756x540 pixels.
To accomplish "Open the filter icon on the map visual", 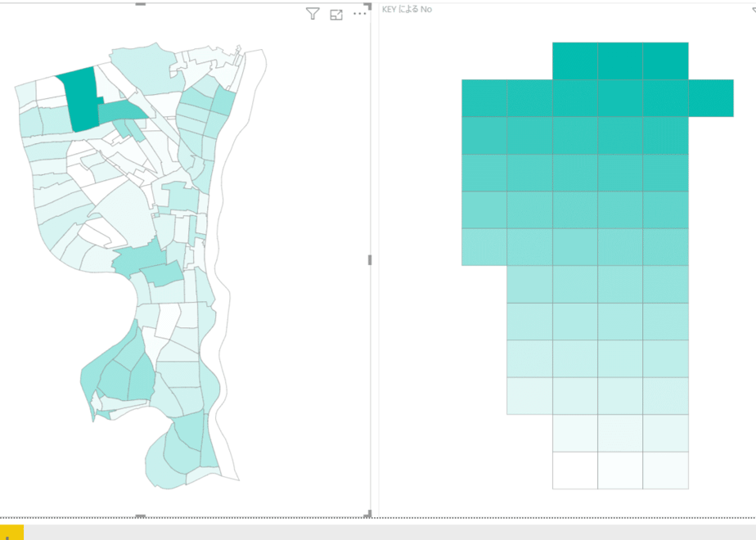I will 313,14.
